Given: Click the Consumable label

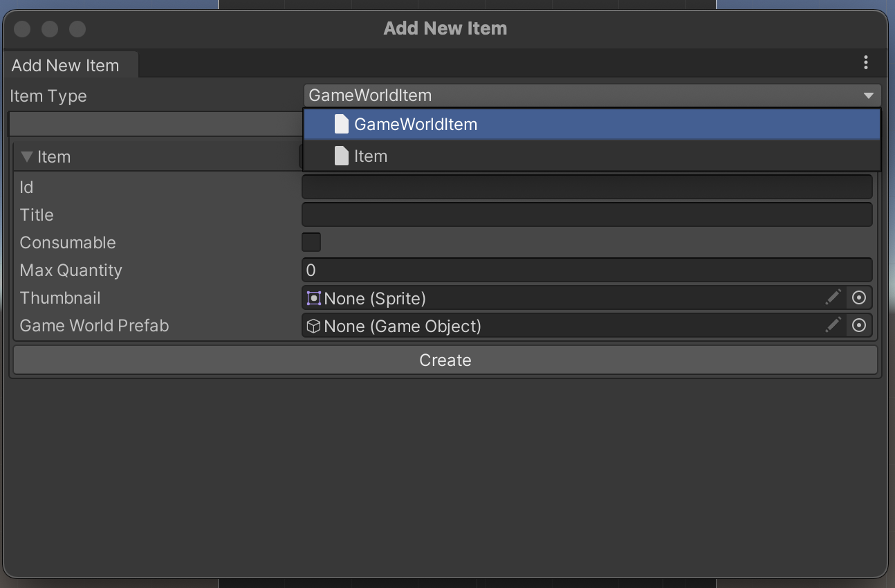Looking at the screenshot, I should click(68, 242).
